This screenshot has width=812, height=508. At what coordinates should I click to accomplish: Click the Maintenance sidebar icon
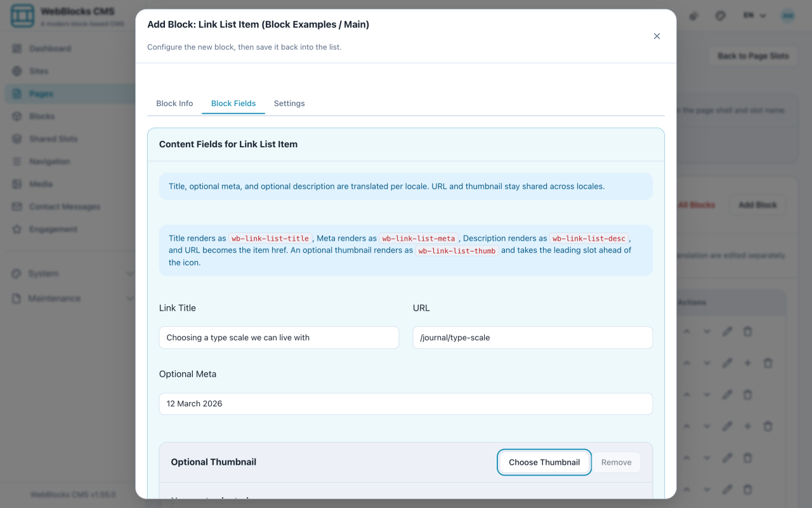point(16,298)
